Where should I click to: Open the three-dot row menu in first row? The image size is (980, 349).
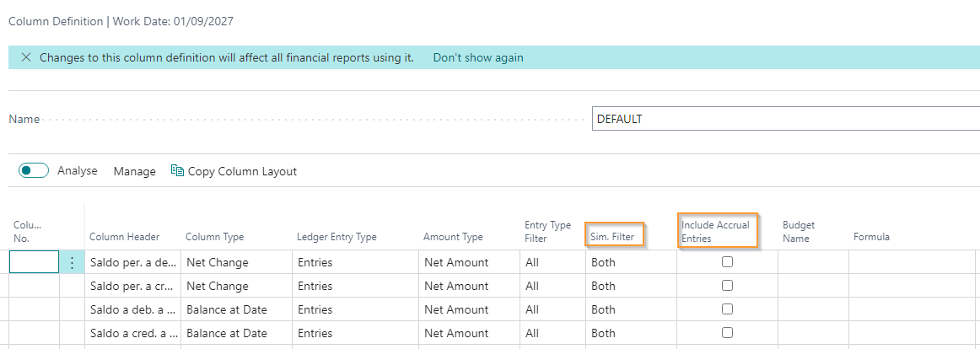click(72, 263)
